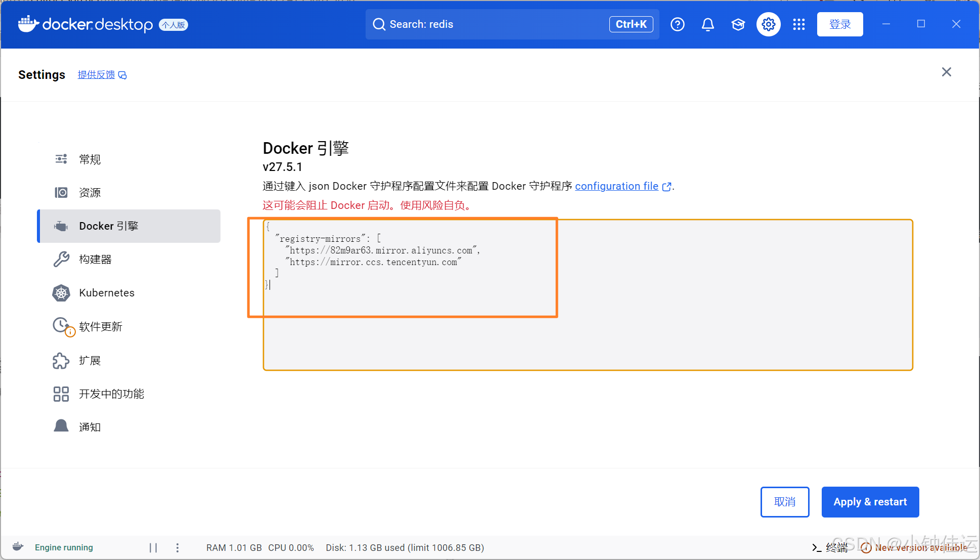
Task: Open the notifications bell icon
Action: [708, 24]
